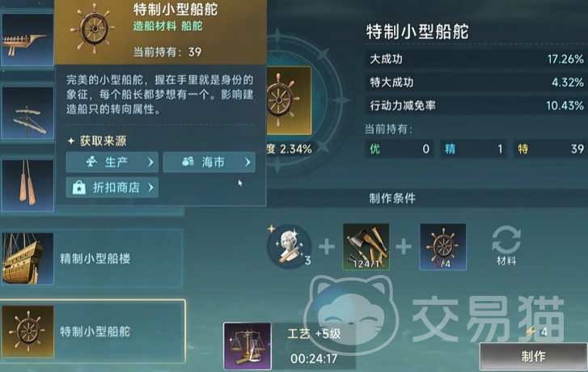The width and height of the screenshot is (588, 372).
Task: Click the craftsman bust requirement icon
Action: pyautogui.click(x=289, y=247)
